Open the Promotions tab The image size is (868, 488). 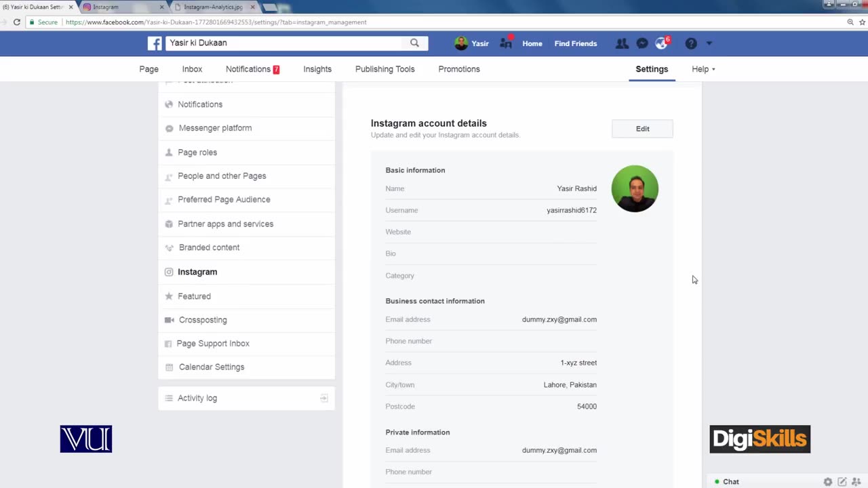click(x=459, y=69)
